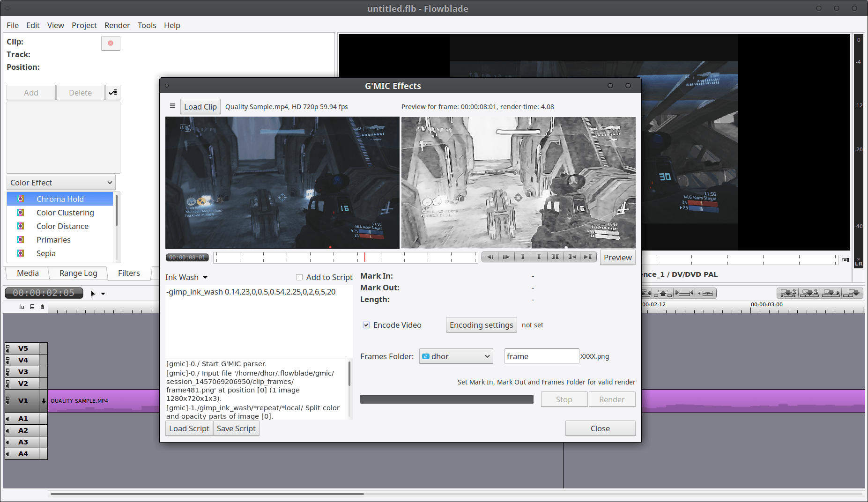Open the audio levels icon above track headers

[x=22, y=307]
